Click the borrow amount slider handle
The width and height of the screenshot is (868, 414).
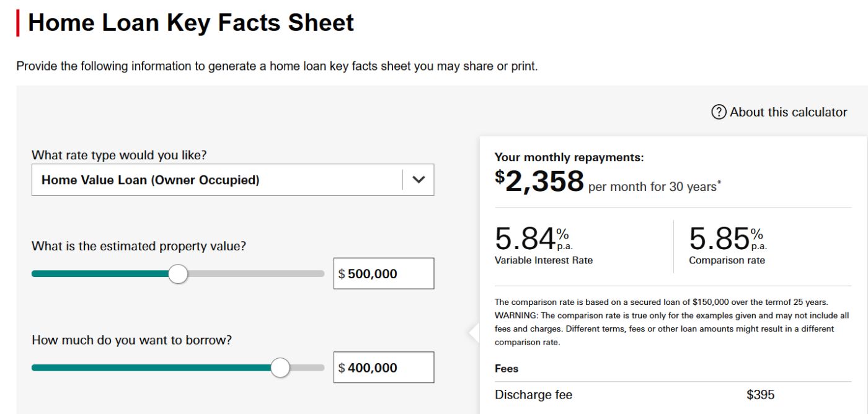tap(280, 368)
